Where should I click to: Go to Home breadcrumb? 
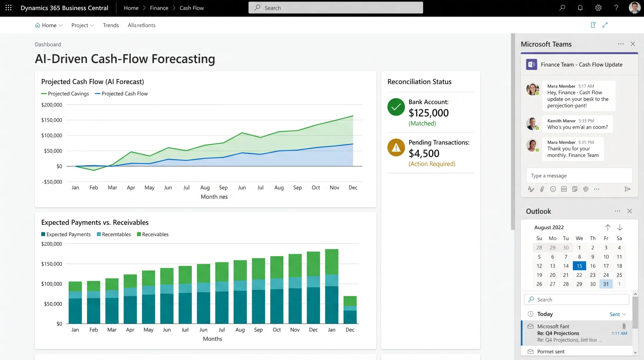click(131, 8)
